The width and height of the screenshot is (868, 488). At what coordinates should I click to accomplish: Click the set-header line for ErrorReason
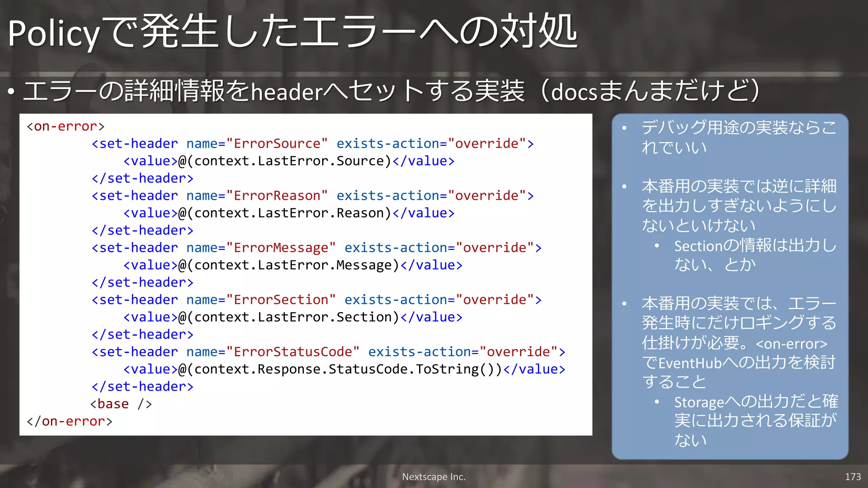point(313,196)
